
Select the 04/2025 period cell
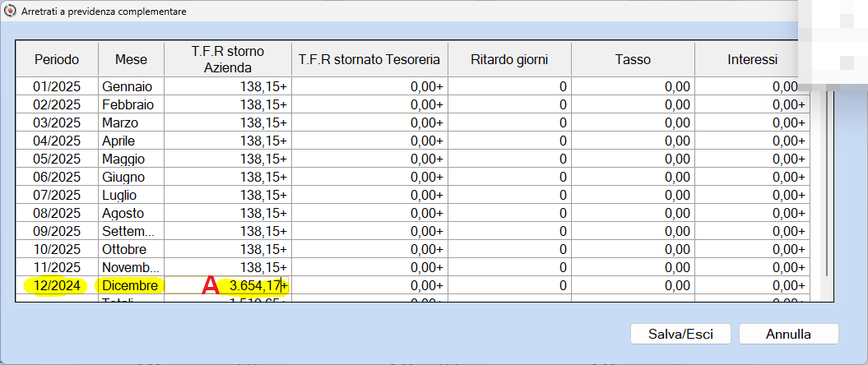[57, 141]
